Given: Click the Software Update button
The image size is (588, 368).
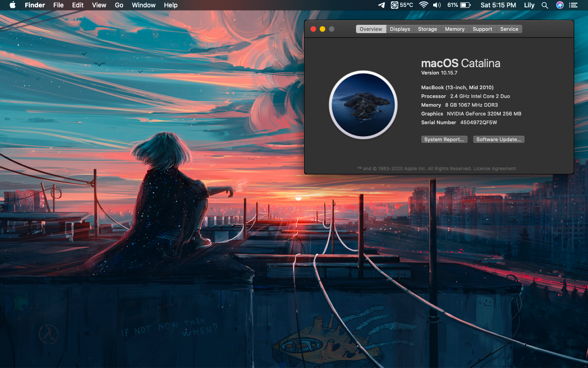Looking at the screenshot, I should pyautogui.click(x=499, y=139).
